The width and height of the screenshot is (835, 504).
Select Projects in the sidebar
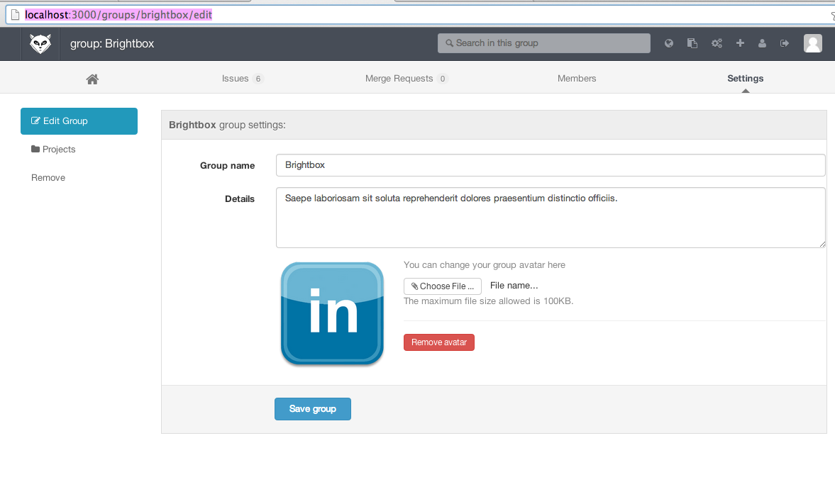[x=54, y=150]
